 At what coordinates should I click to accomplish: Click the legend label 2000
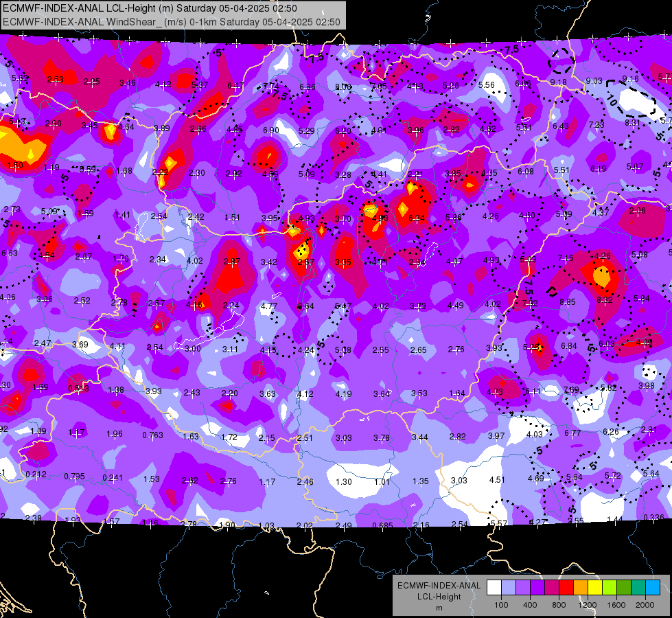645,605
